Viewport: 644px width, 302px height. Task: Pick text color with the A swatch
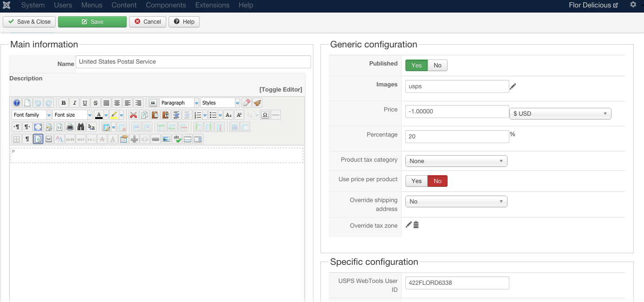click(x=98, y=115)
